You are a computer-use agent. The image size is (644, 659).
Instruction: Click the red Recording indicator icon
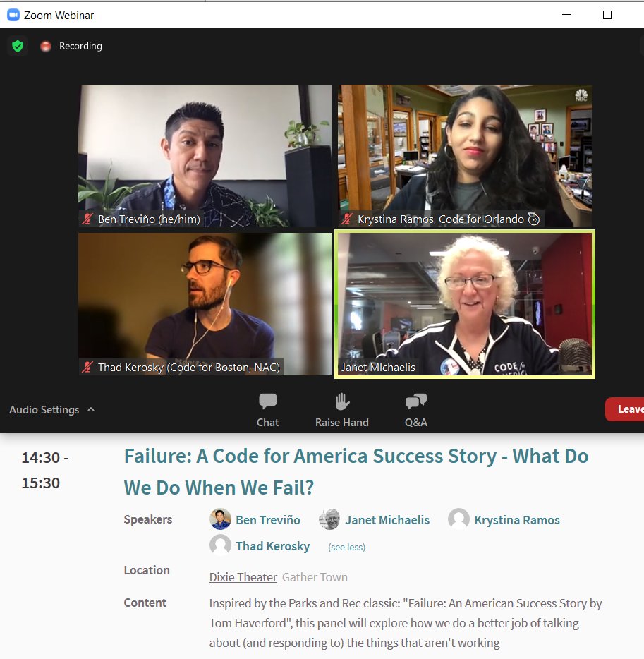[45, 47]
